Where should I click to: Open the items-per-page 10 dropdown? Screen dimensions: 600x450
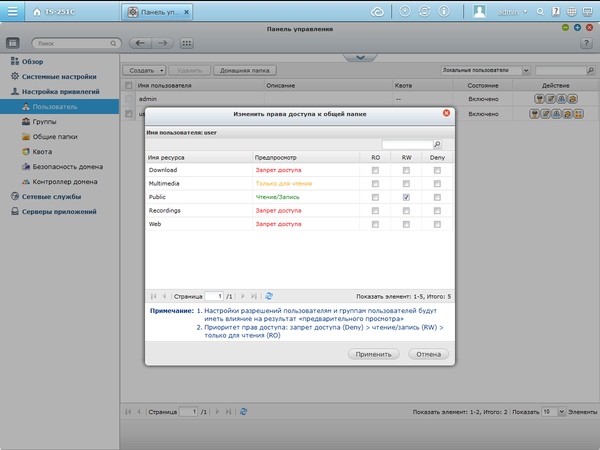click(553, 412)
